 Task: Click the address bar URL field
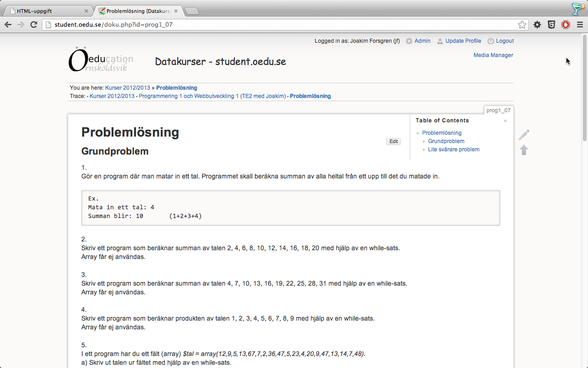click(x=276, y=25)
